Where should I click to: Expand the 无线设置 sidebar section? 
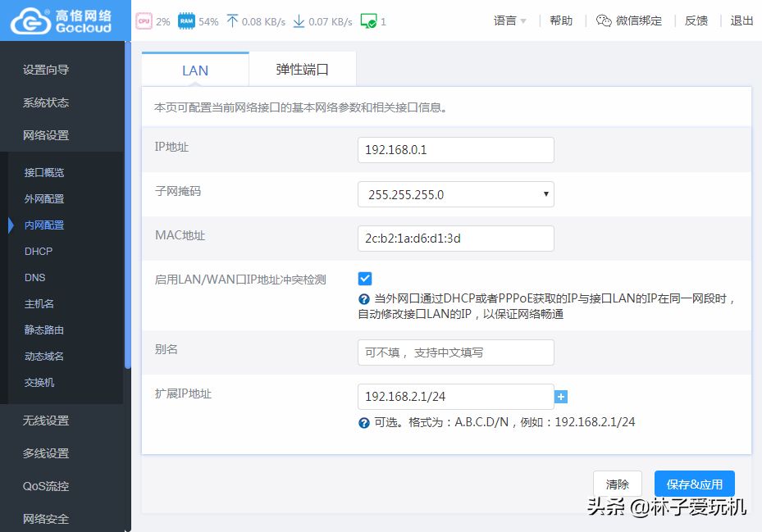[46, 421]
